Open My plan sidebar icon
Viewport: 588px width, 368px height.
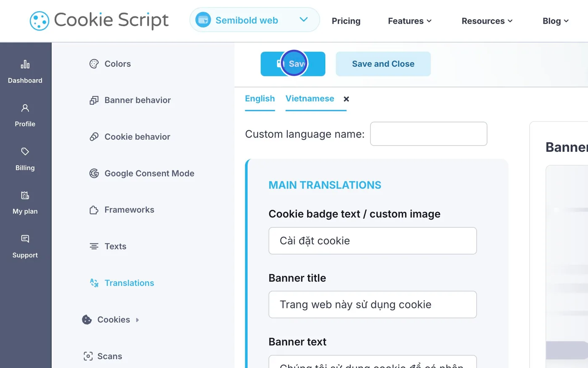tap(25, 195)
